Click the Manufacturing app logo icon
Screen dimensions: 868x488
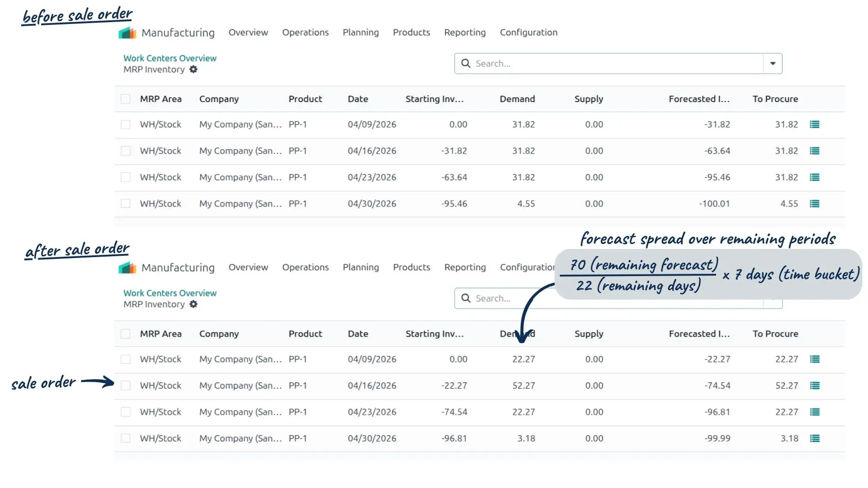127,32
